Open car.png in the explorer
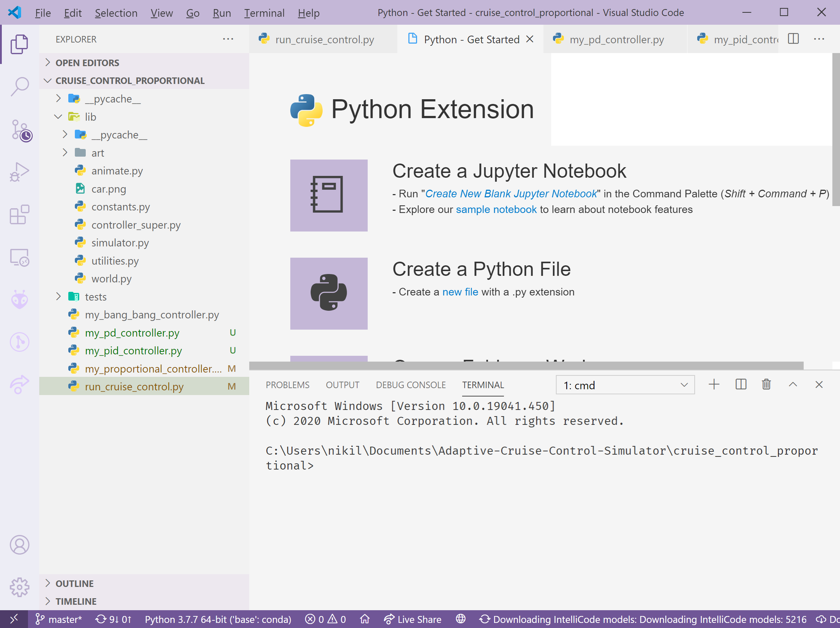This screenshot has height=628, width=840. pyautogui.click(x=144, y=189)
